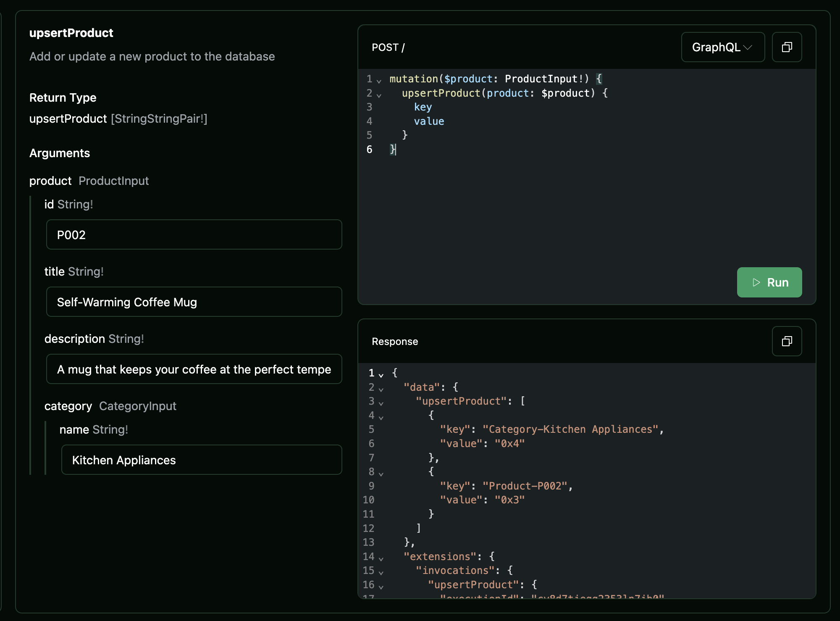Edit the title field Self-Warming Coffee Mug
This screenshot has width=840, height=621.
coord(194,302)
